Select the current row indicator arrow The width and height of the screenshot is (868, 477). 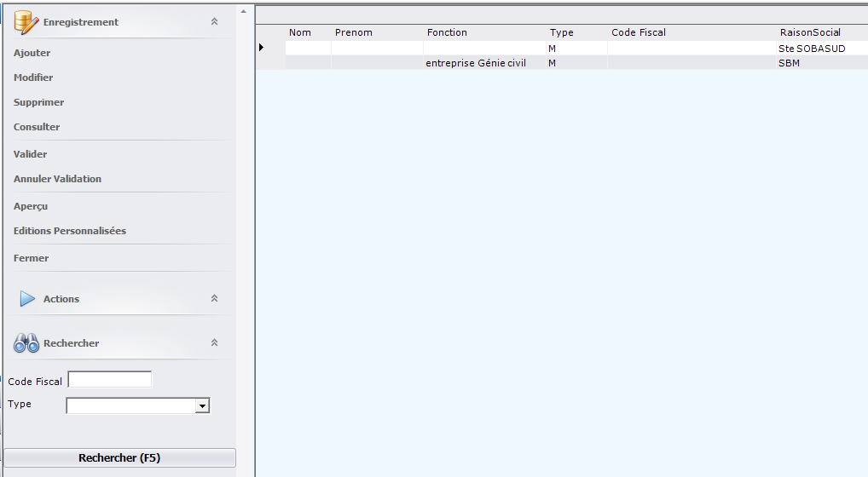[261, 48]
